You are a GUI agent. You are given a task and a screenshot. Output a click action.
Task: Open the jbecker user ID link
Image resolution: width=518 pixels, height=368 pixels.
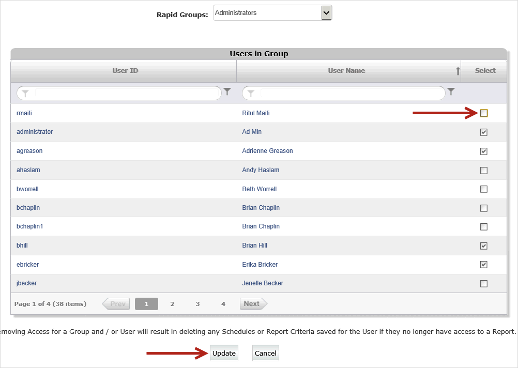coord(26,283)
